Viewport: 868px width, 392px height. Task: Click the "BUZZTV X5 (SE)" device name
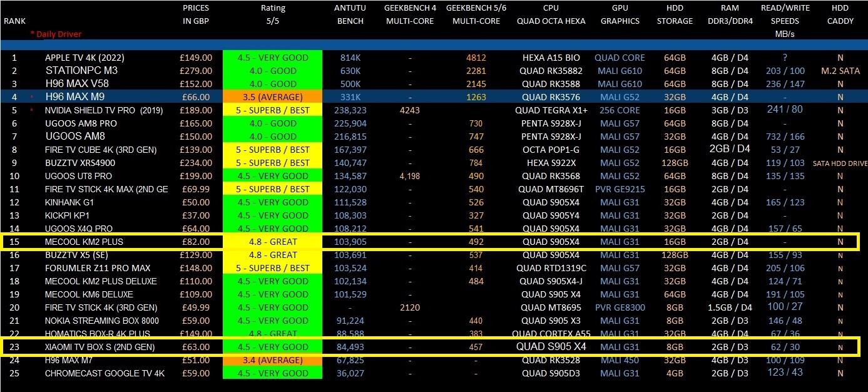78,255
